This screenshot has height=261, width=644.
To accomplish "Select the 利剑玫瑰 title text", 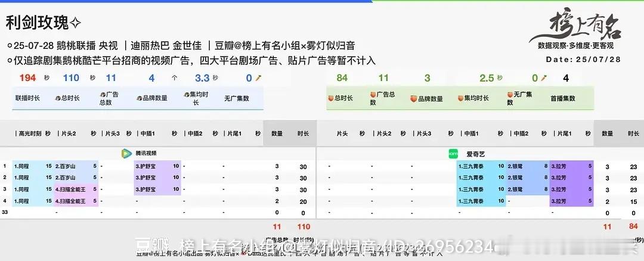I will (37, 23).
